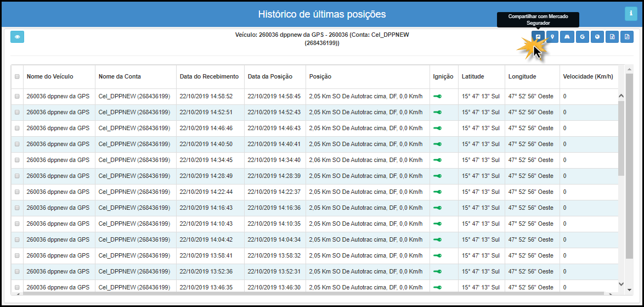
Task: Check the row received at 14:52:51
Action: [17, 112]
